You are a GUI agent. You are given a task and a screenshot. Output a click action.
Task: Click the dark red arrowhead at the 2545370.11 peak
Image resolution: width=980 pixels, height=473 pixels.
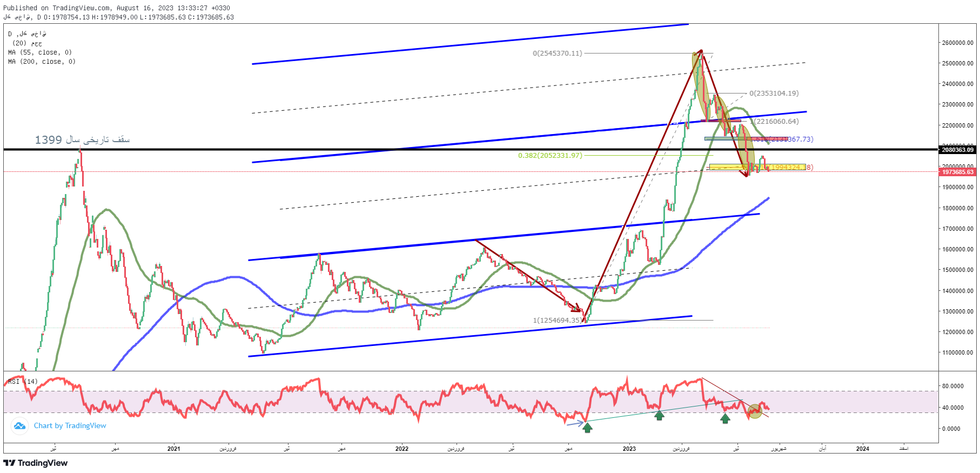pyautogui.click(x=700, y=51)
